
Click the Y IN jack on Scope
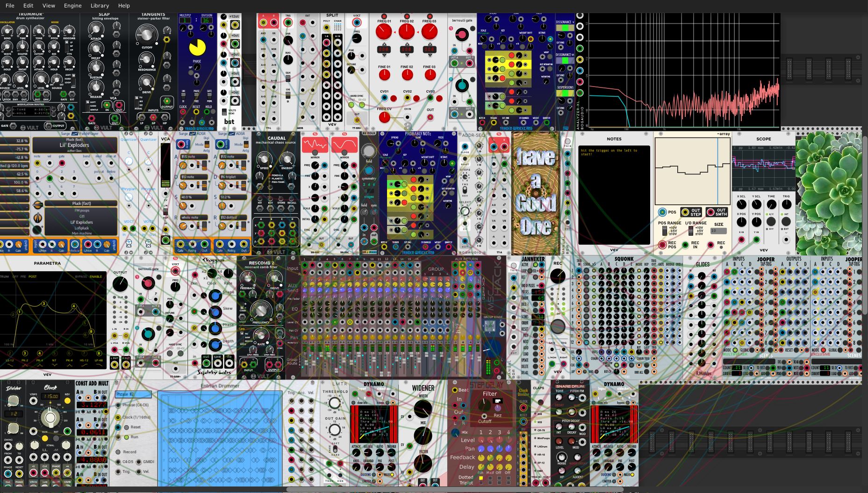756,239
